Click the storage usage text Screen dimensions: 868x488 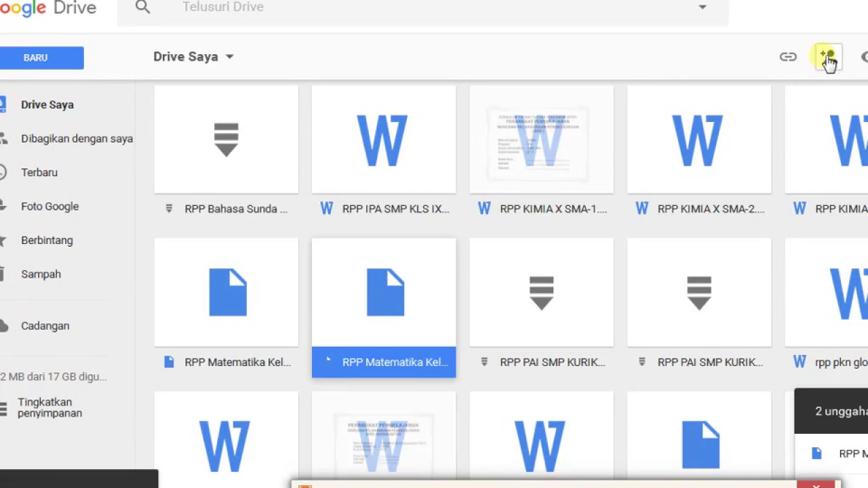[54, 377]
